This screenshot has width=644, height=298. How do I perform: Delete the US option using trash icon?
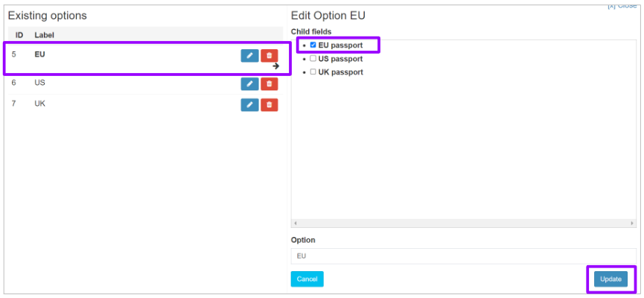coord(270,84)
